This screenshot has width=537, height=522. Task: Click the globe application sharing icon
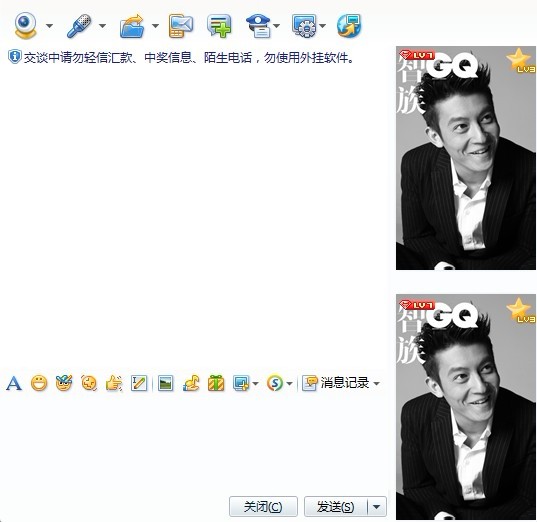pos(349,26)
